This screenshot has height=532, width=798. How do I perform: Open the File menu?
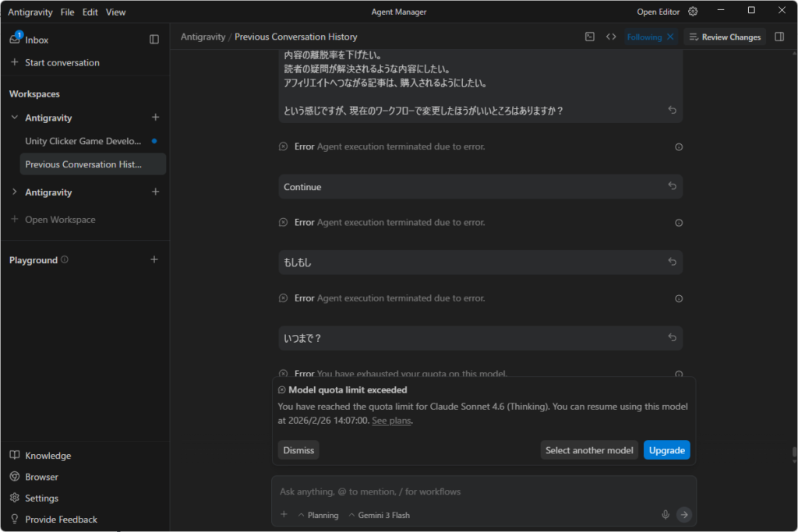67,12
